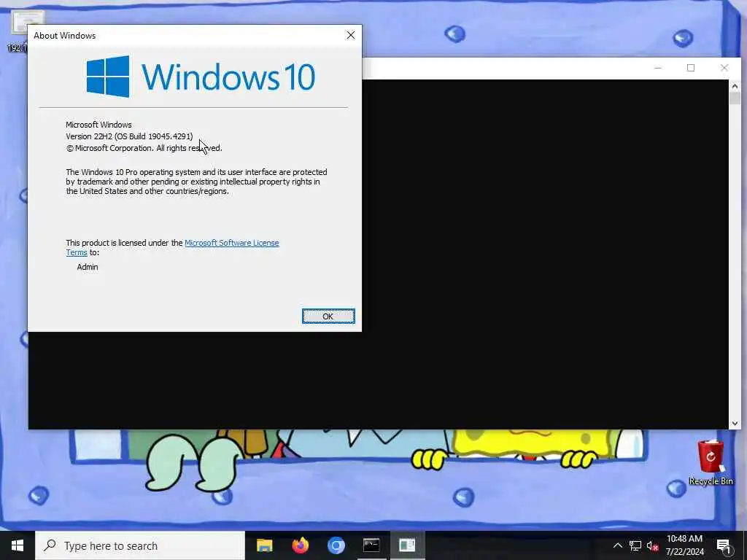Click the taskbar search box
The width and height of the screenshot is (747, 560).
(x=140, y=545)
